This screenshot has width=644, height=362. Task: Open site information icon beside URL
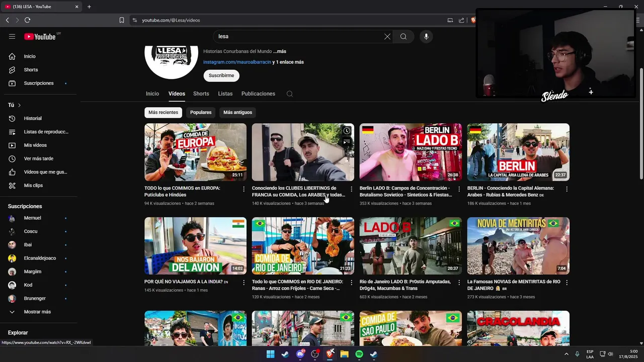134,20
